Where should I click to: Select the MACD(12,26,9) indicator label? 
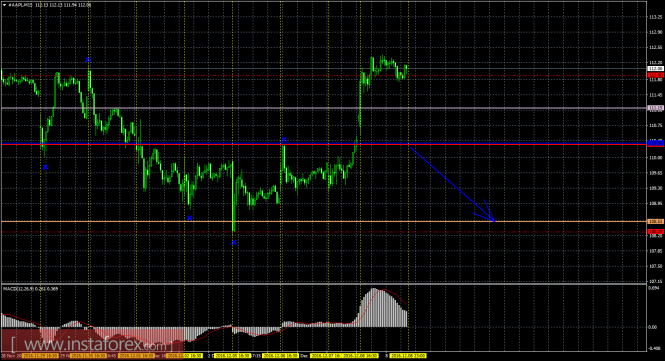pos(31,289)
